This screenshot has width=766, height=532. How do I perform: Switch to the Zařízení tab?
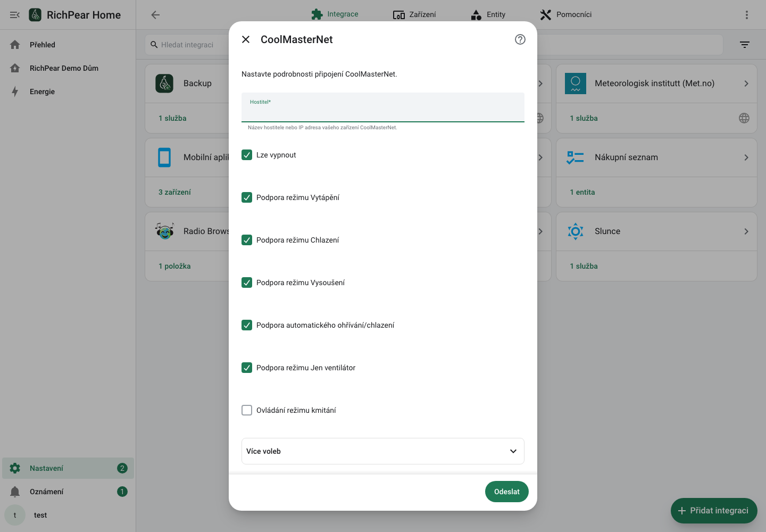coord(414,14)
